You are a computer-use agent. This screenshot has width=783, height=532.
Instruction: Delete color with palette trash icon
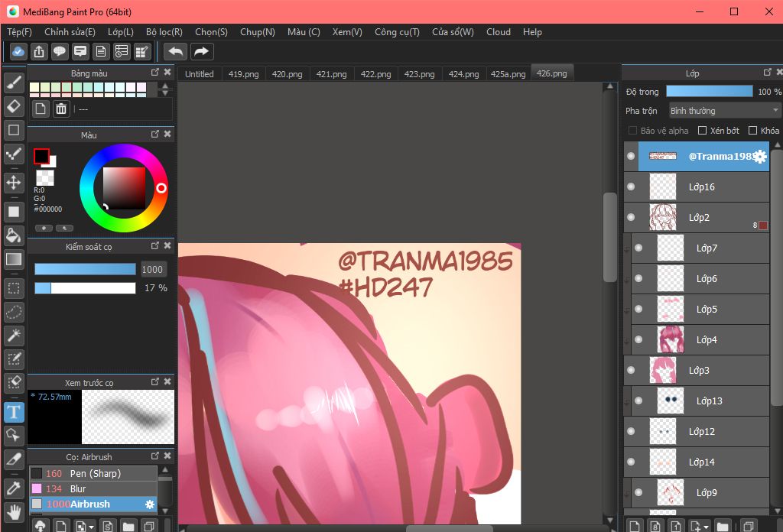61,109
